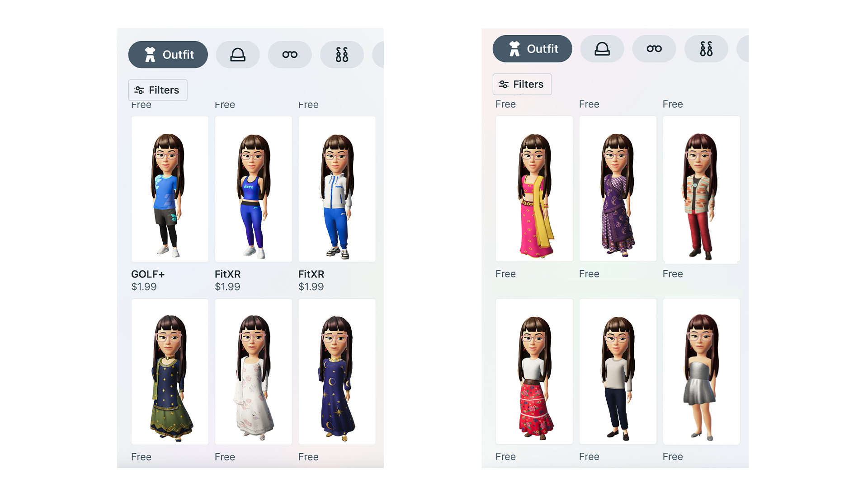Viewport: 868px width, 488px height.
Task: Click the Outfit tab in right panel
Action: (533, 49)
